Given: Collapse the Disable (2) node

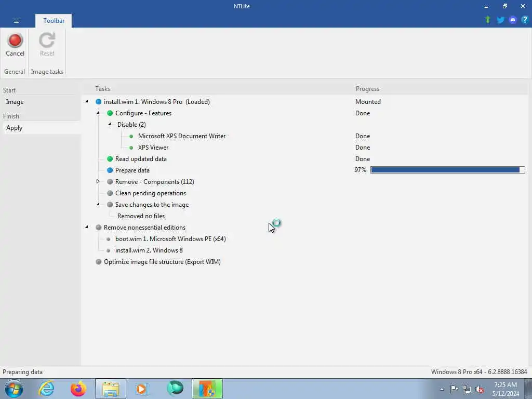Looking at the screenshot, I should 109,124.
